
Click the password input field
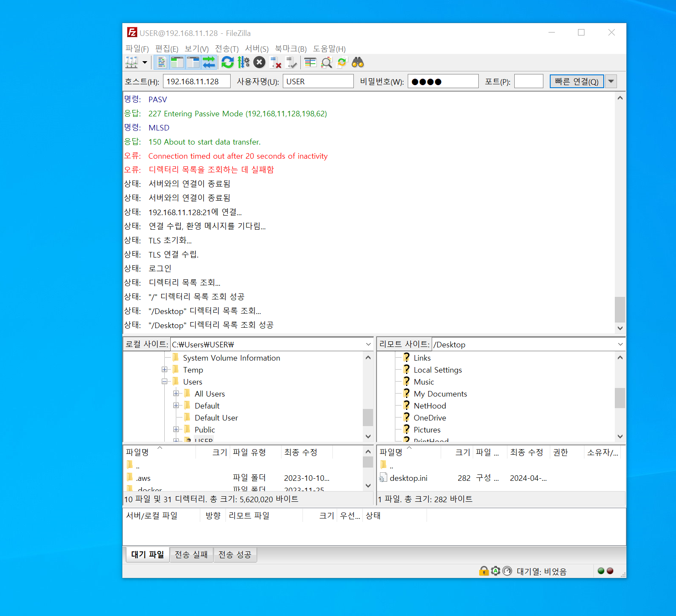click(443, 81)
